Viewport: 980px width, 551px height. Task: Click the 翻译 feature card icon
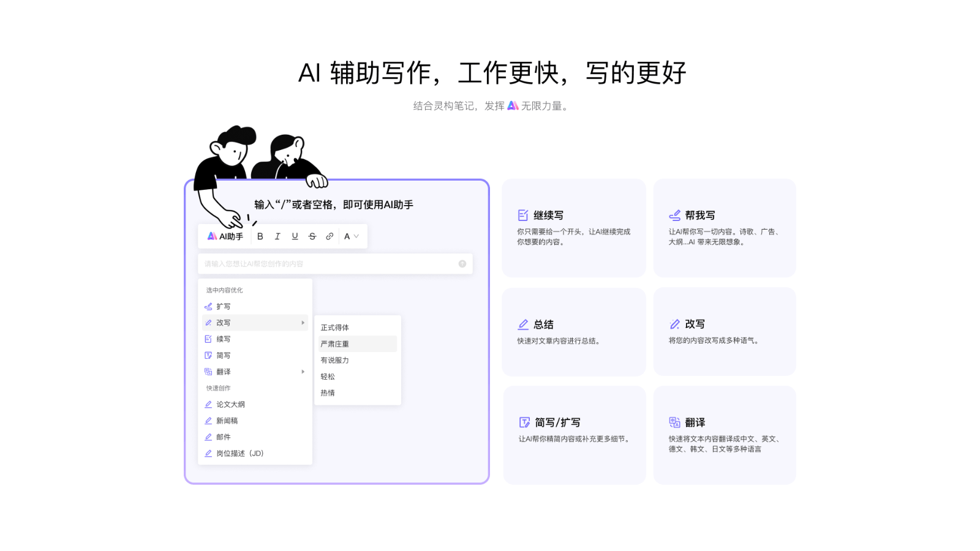pos(674,422)
